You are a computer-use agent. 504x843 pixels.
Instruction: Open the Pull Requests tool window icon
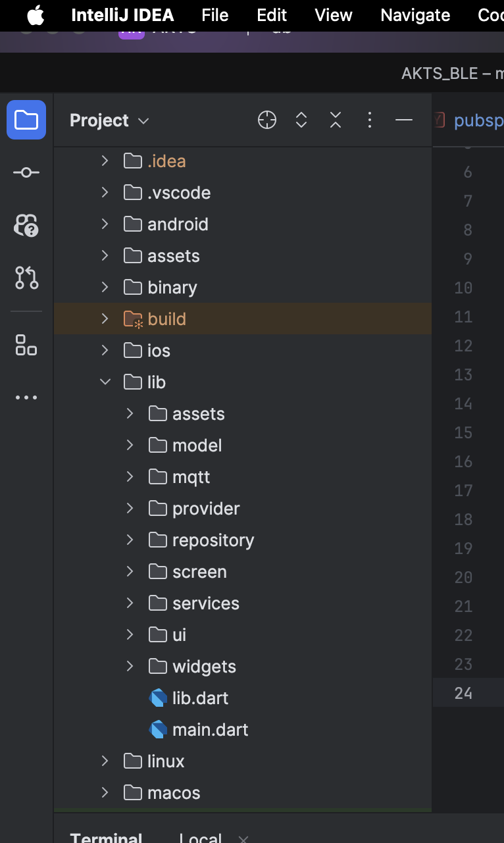pos(26,278)
